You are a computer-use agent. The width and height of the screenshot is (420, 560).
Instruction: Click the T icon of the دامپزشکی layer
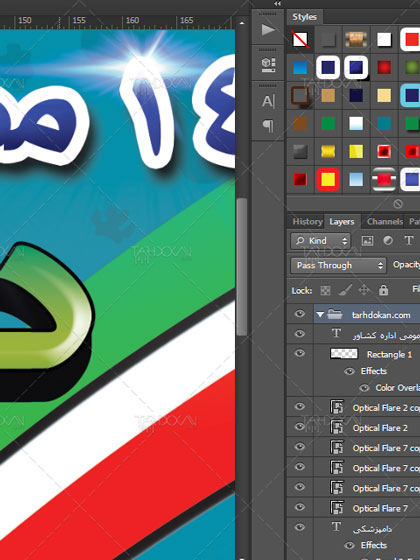336,527
